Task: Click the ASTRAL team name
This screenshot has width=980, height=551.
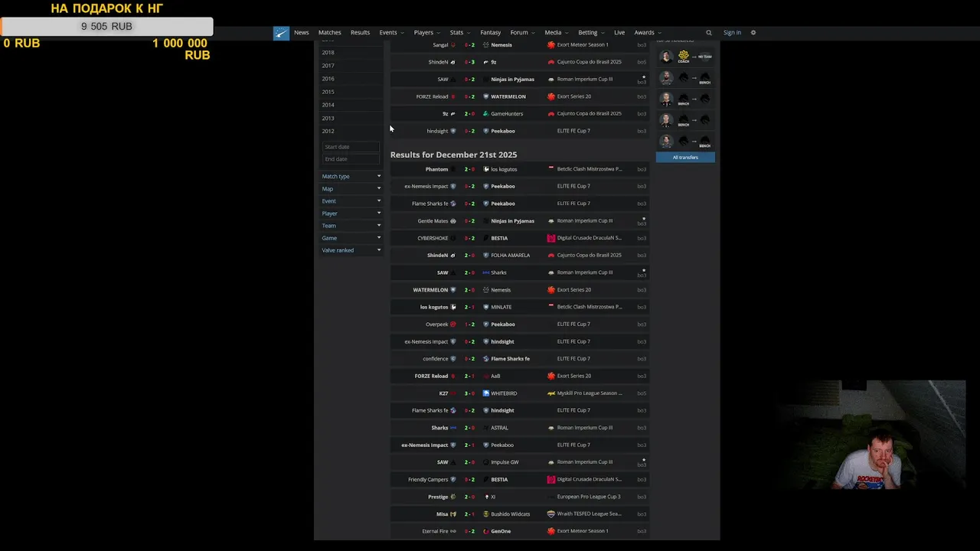Action: point(499,428)
